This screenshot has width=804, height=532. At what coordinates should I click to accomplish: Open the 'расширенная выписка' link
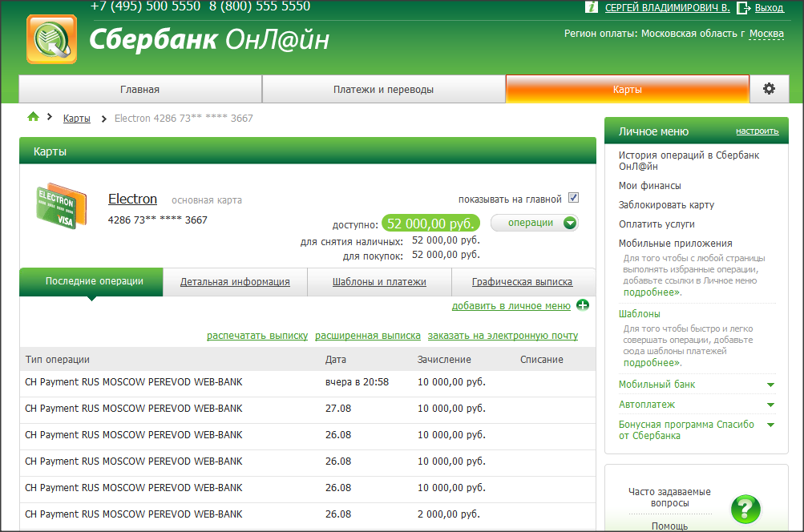point(368,336)
